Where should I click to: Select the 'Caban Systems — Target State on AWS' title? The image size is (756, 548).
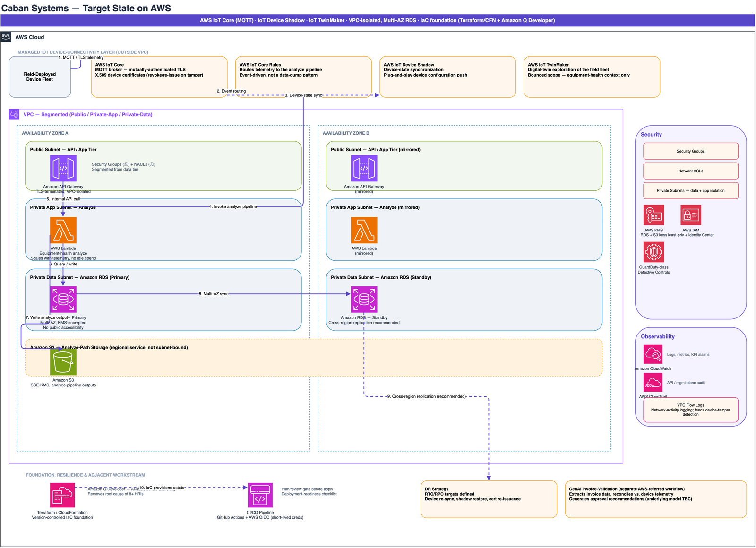[86, 8]
